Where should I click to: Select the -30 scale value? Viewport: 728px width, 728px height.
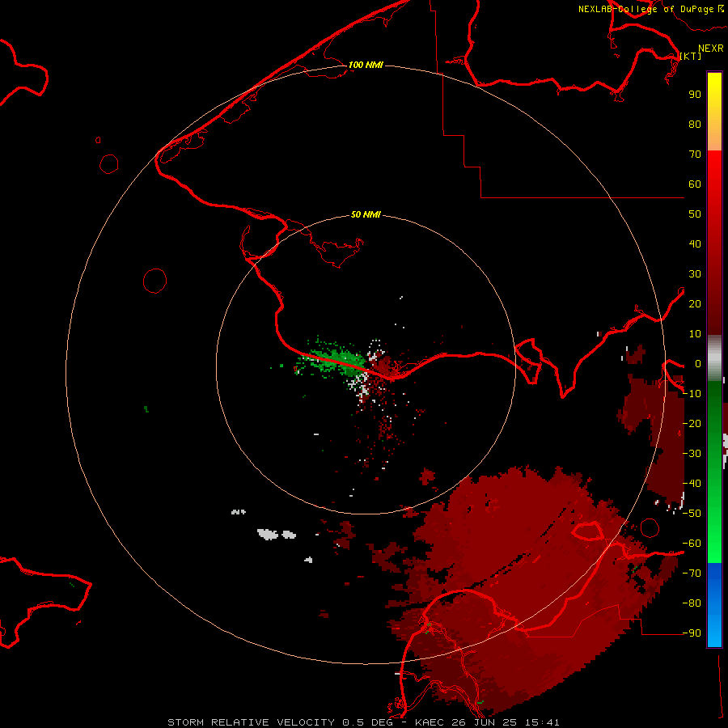point(692,454)
